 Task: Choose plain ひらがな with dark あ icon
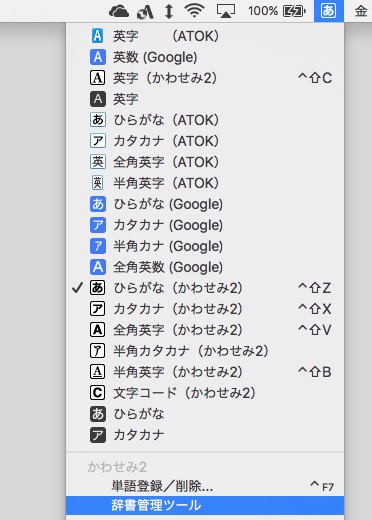coord(205,414)
